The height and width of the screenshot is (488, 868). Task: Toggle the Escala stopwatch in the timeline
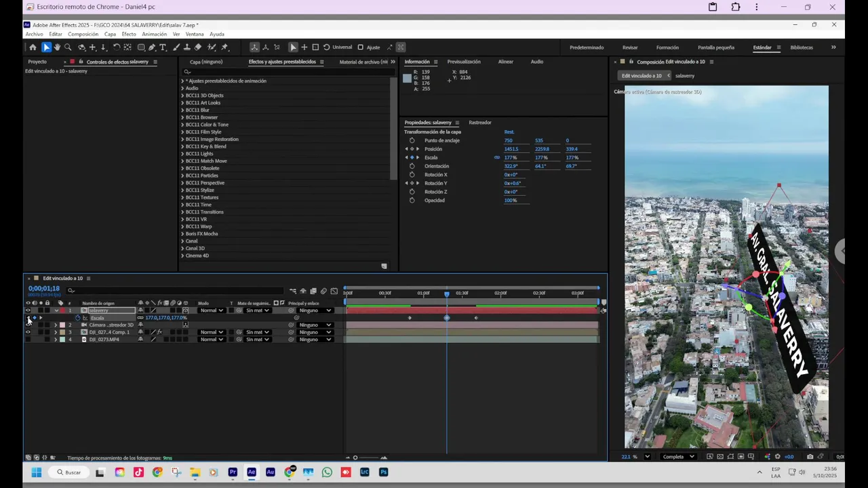(x=77, y=318)
